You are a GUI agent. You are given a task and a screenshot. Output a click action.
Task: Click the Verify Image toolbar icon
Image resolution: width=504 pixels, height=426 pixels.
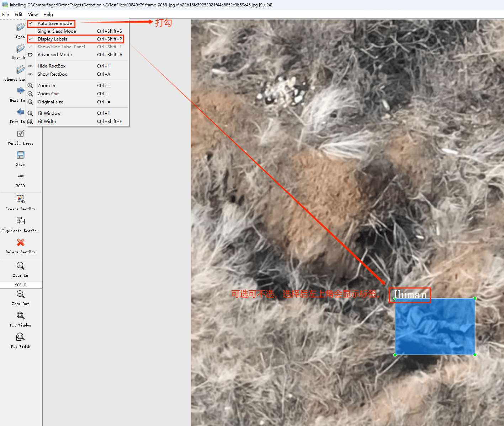coord(21,134)
